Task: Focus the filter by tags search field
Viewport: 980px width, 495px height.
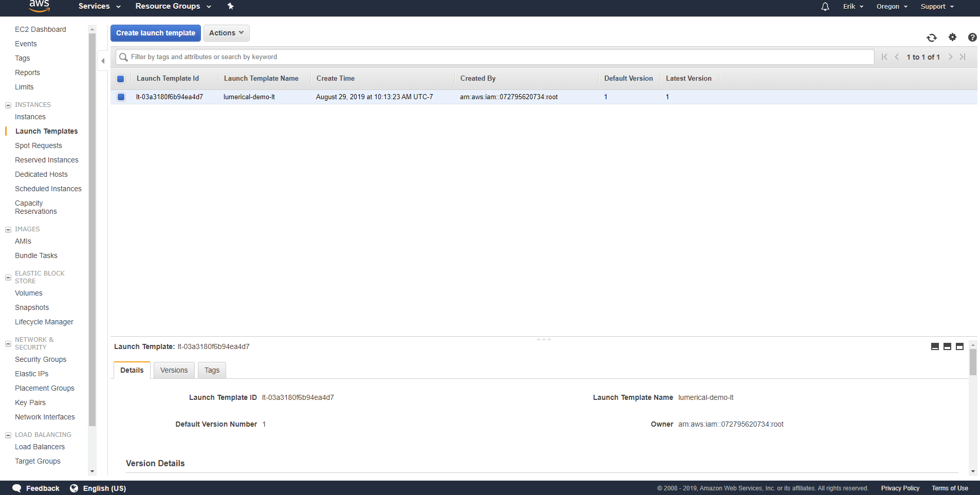Action: point(495,57)
